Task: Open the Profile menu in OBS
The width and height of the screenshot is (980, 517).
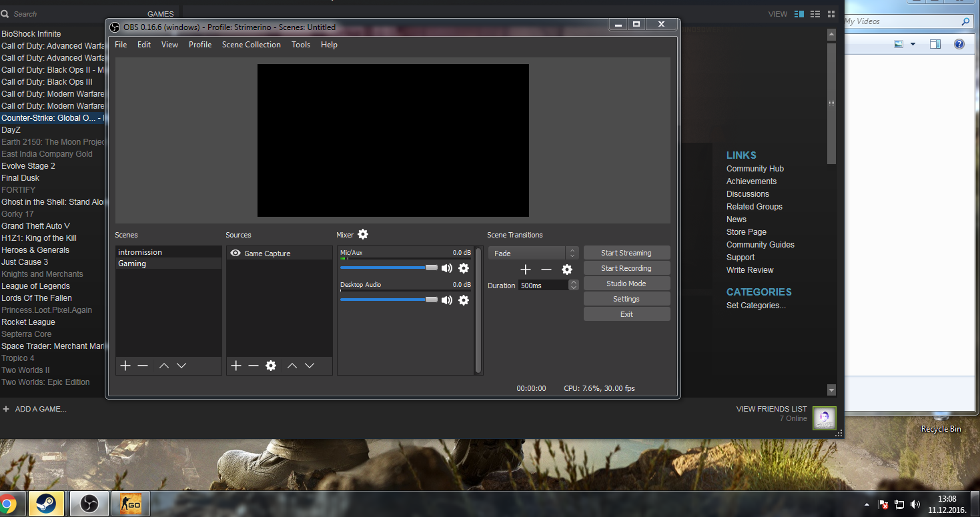Action: (x=200, y=45)
